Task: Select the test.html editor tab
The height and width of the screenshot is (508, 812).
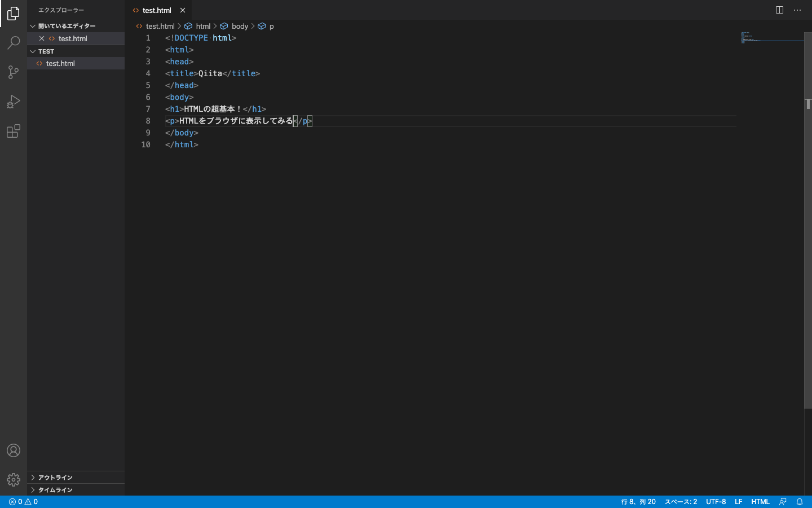Action: pos(157,10)
